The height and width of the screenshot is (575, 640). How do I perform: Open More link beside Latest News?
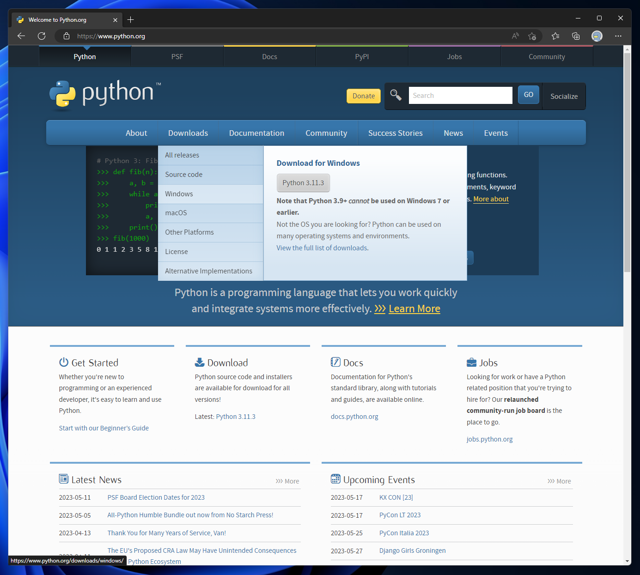[x=287, y=481]
